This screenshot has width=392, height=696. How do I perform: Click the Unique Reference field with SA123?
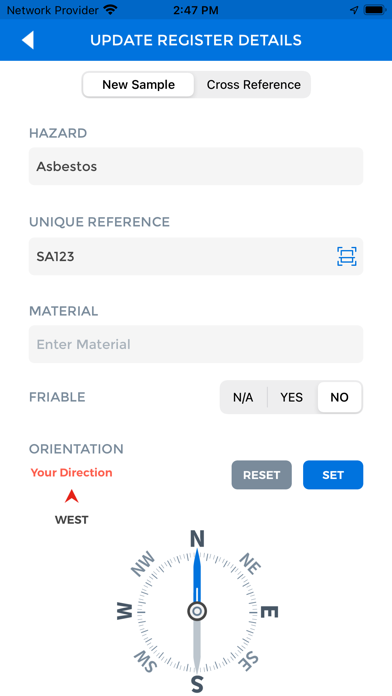[x=196, y=256]
